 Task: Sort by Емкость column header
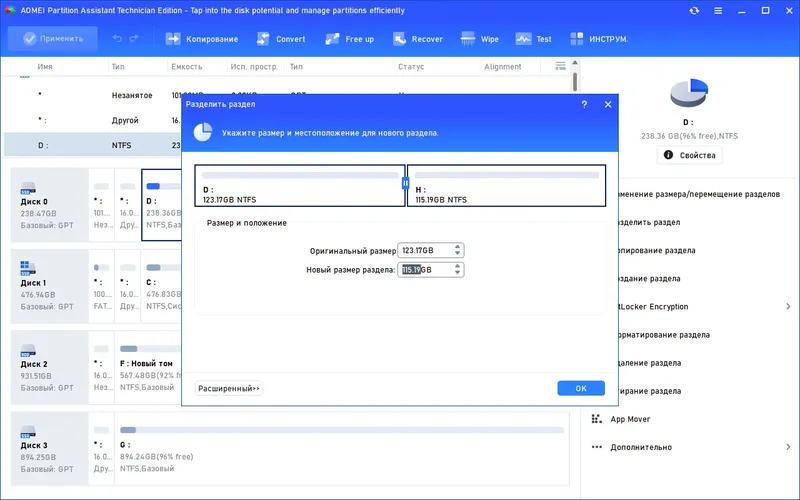[x=187, y=66]
